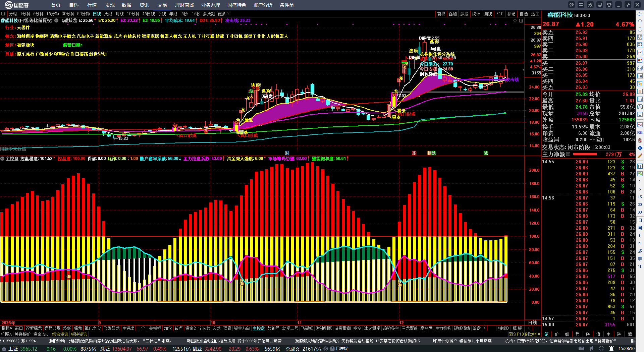Click the 返回 button
Image resolution: width=644 pixels, height=352 pixels.
pyautogui.click(x=535, y=14)
